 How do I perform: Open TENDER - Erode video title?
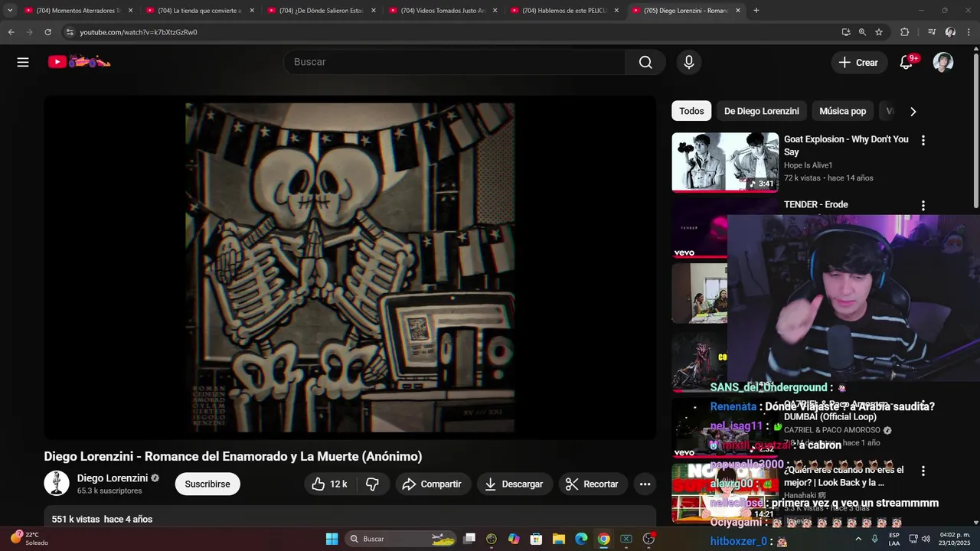(815, 204)
